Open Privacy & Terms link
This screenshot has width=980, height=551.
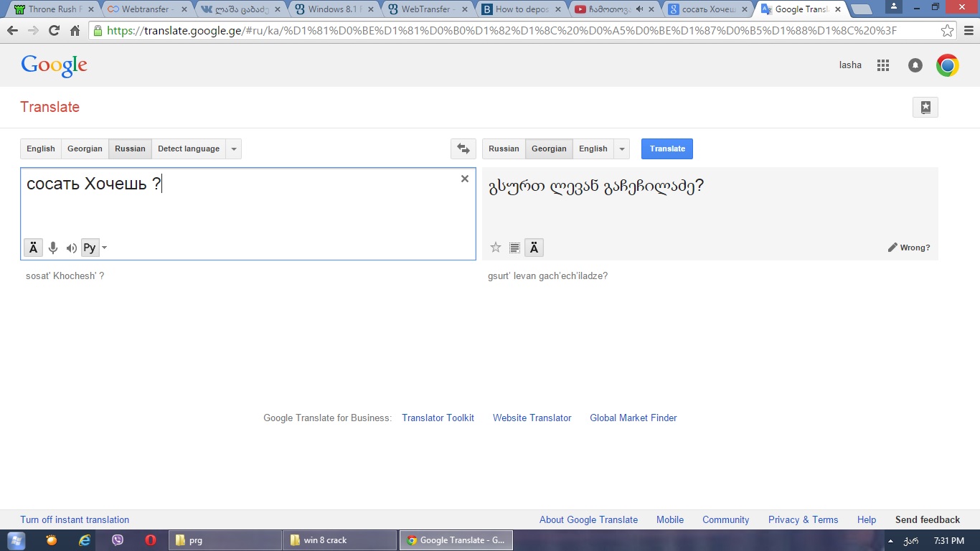click(803, 519)
